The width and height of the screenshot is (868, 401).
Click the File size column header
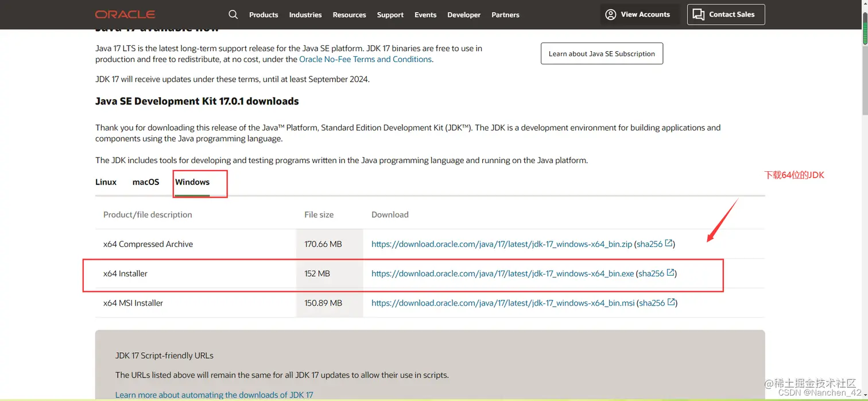tap(319, 214)
